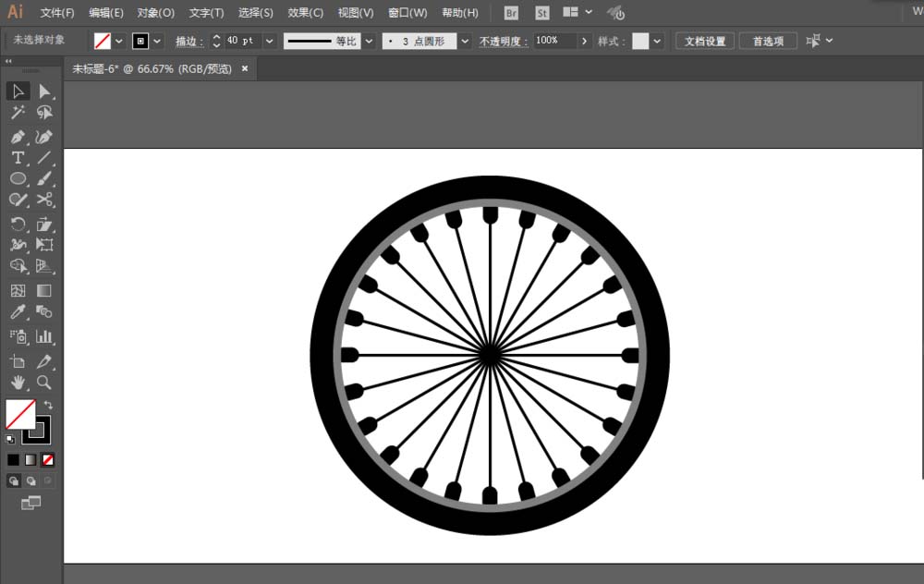Open the 窗口(W) menu
924x584 pixels.
point(407,13)
